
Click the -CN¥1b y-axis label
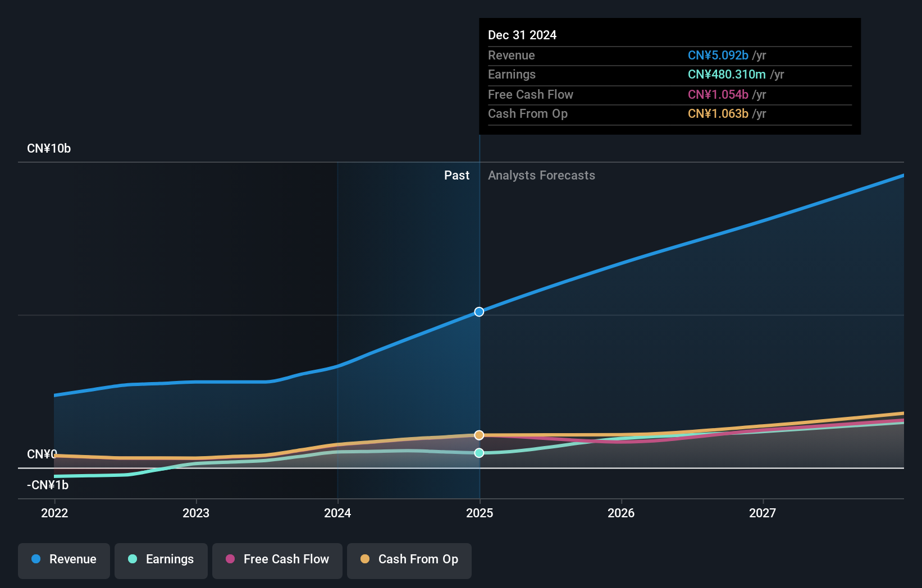(x=48, y=485)
